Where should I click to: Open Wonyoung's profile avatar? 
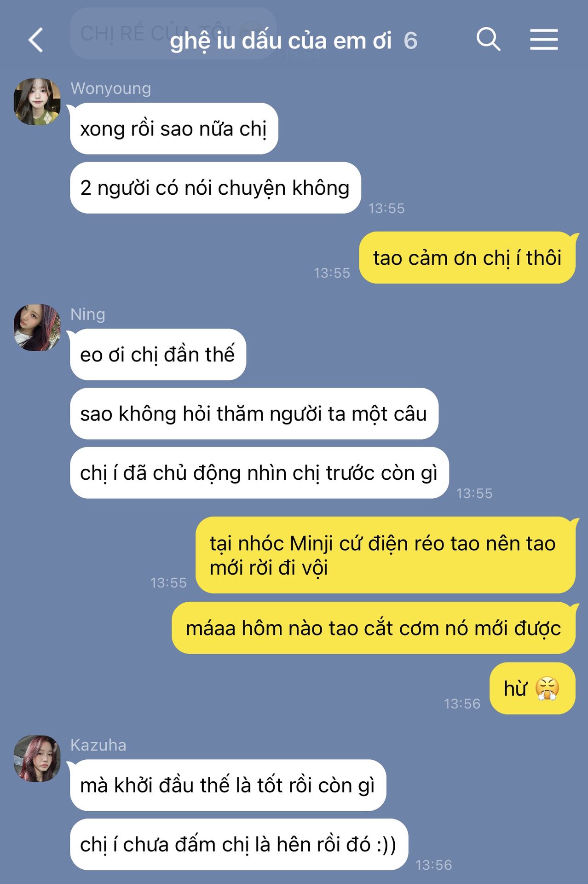click(x=37, y=101)
